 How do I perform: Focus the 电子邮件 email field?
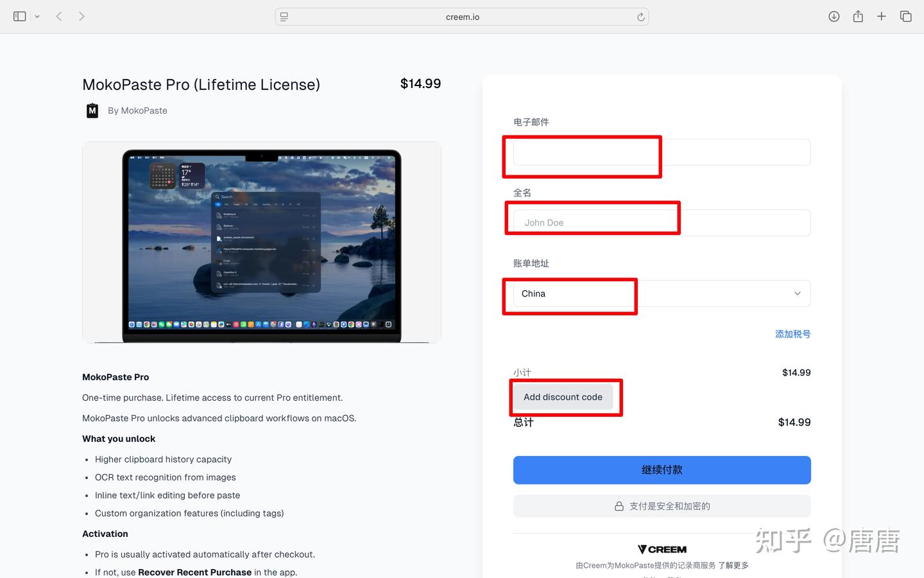662,152
